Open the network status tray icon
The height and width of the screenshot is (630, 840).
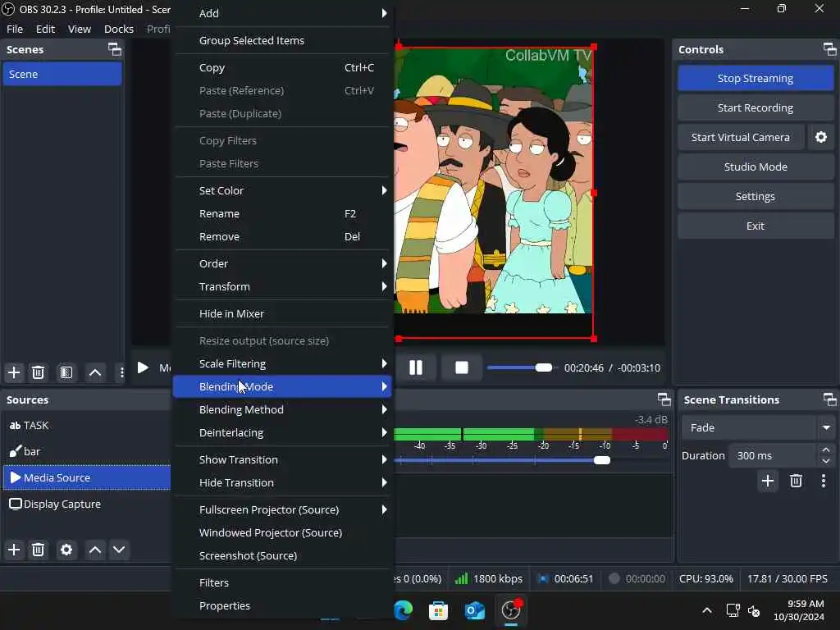733,610
